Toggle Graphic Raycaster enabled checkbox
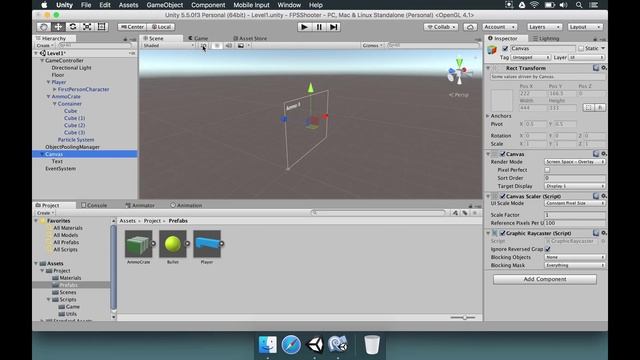The height and width of the screenshot is (360, 640). point(502,233)
